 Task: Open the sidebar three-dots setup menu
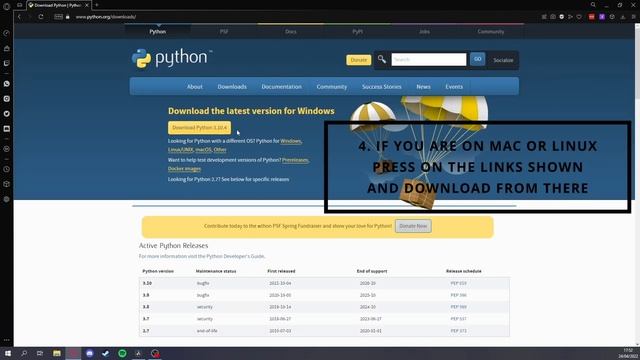click(x=7, y=340)
